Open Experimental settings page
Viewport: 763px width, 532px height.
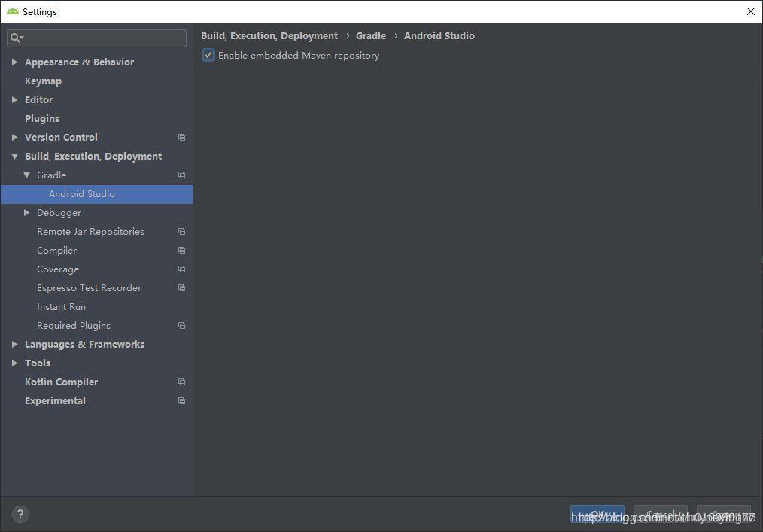pos(55,400)
